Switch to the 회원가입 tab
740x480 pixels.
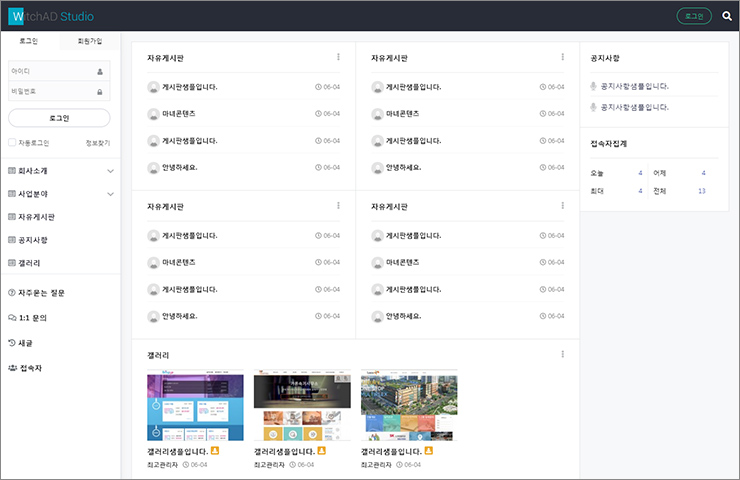pyautogui.click(x=90, y=41)
